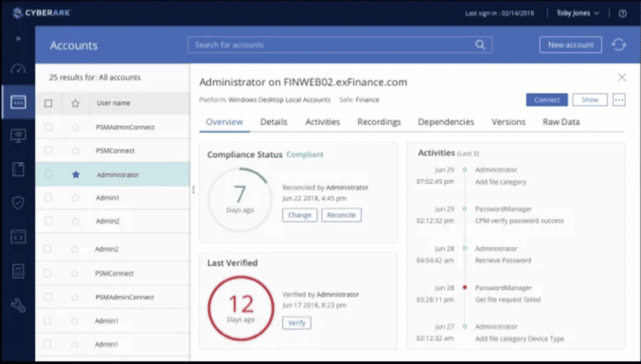The height and width of the screenshot is (364, 641).
Task: Toggle the select-all checkbox in header
Action: pyautogui.click(x=48, y=103)
